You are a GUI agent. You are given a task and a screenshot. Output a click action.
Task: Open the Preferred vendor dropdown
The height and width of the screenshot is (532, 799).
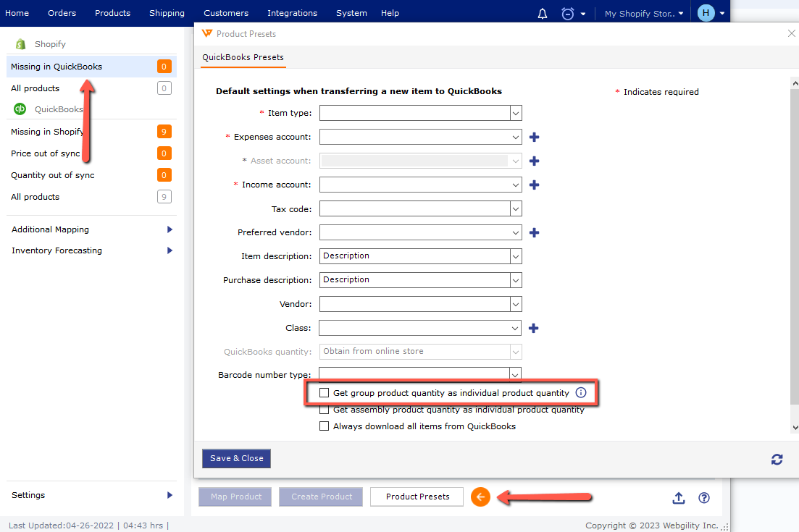pos(516,232)
